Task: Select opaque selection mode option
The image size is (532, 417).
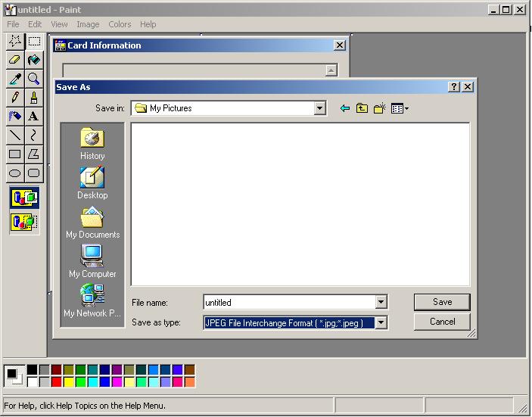Action: pyautogui.click(x=24, y=198)
